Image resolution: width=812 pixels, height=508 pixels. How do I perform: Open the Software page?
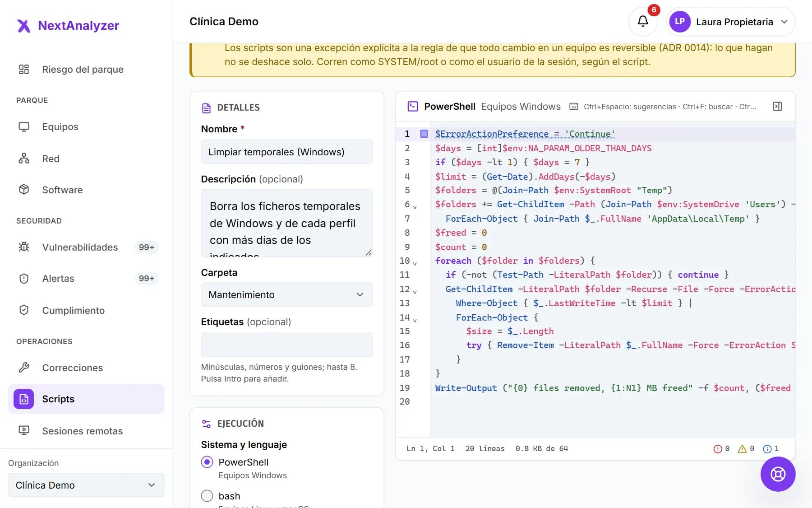click(x=86, y=190)
